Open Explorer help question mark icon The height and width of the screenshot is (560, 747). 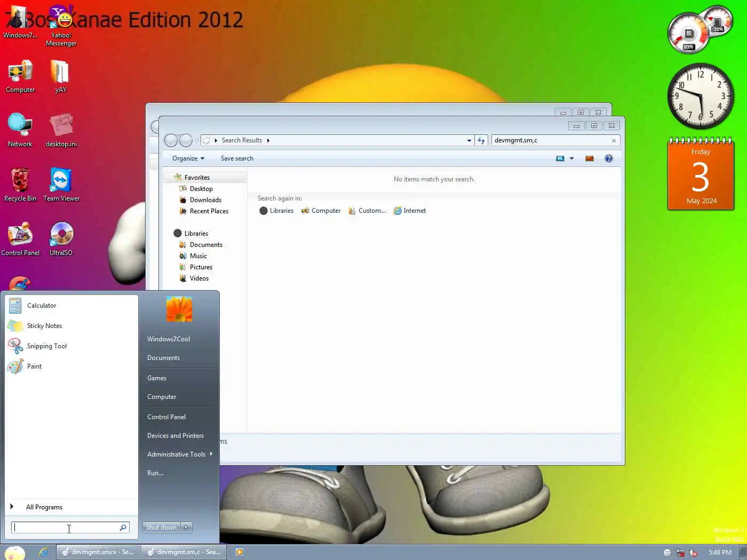(609, 158)
